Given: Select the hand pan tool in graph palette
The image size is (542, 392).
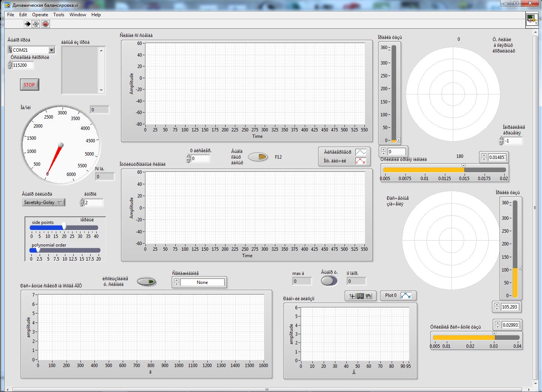Looking at the screenshot, I should (369, 296).
